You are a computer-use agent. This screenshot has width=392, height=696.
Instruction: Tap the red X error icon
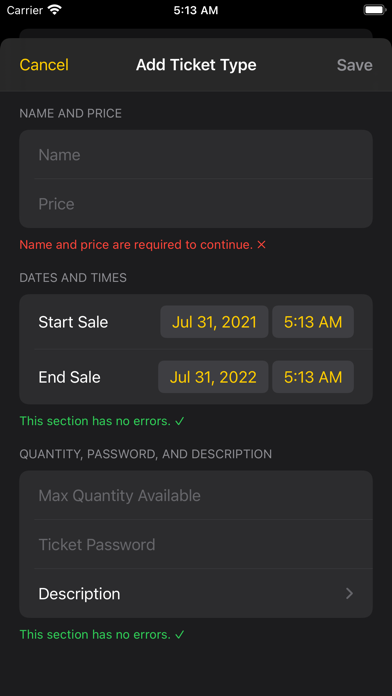[261, 245]
